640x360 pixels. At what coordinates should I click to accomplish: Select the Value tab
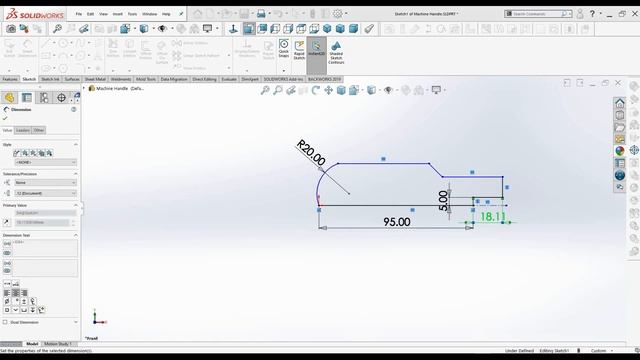coord(7,130)
